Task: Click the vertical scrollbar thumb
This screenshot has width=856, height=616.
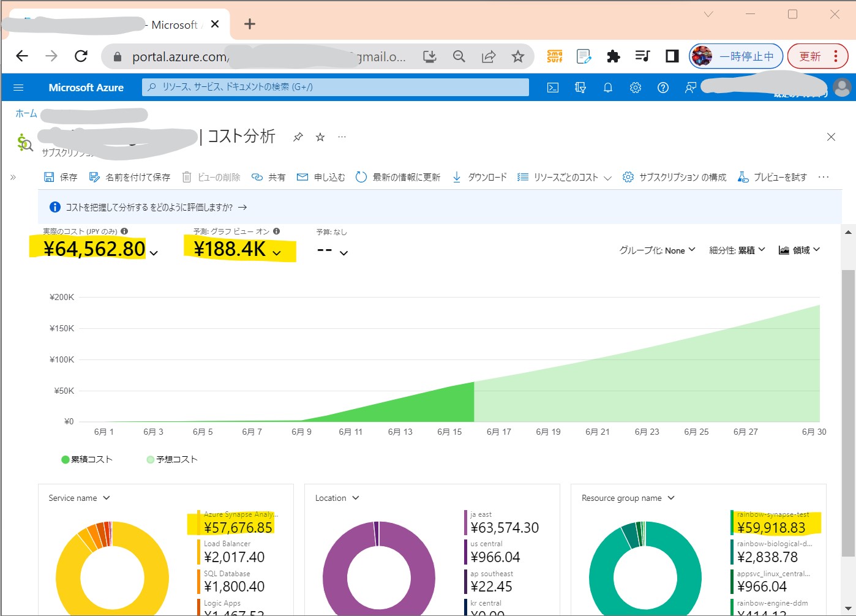Action: (848, 413)
